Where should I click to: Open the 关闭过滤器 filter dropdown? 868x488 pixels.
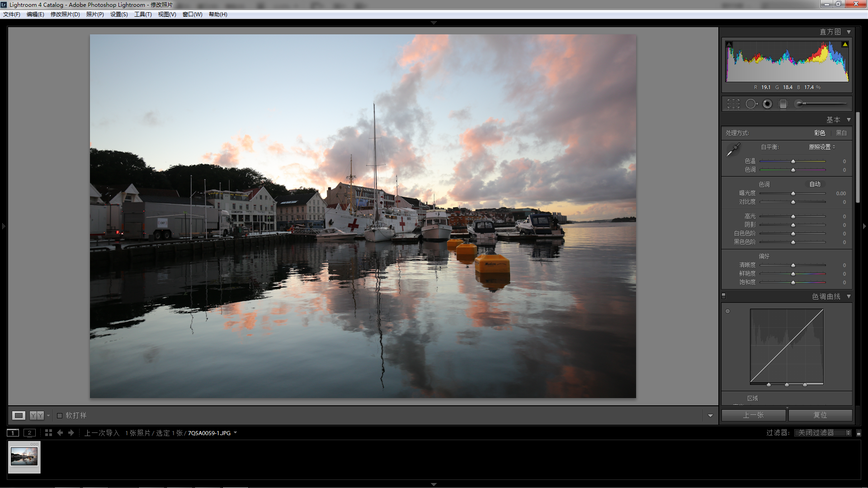[x=822, y=433]
